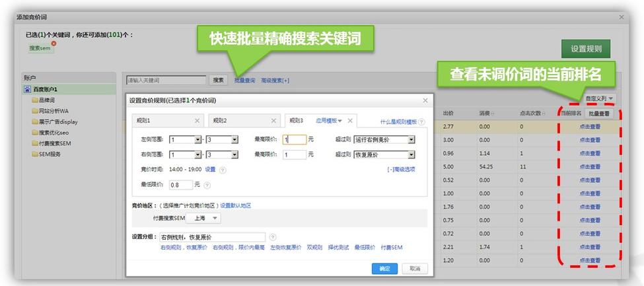The height and width of the screenshot is (286, 644).
Task: Expand 高级搜索[+] options
Action: coord(275,81)
